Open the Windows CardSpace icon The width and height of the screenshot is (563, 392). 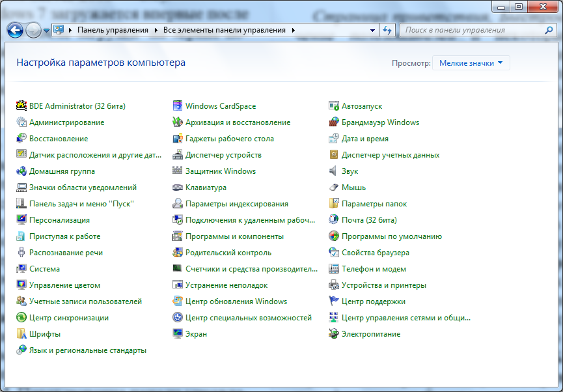(x=178, y=105)
